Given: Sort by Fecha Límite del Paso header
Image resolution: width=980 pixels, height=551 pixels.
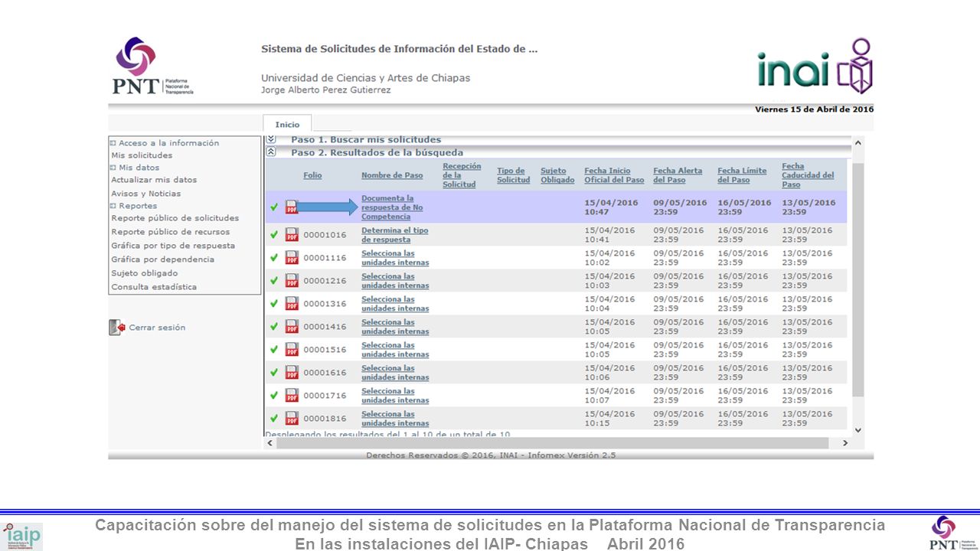Looking at the screenshot, I should coord(742,175).
